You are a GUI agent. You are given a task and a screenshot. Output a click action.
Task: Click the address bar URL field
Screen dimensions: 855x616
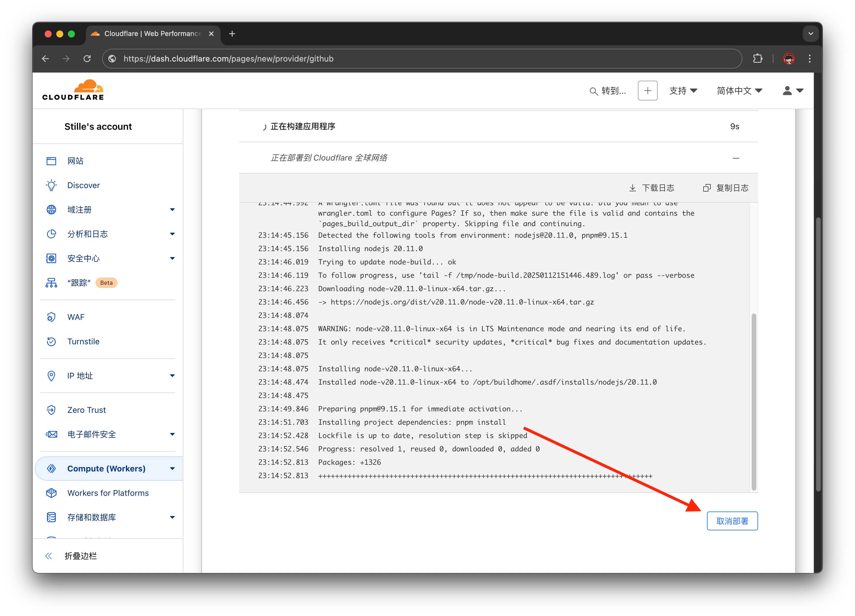(422, 58)
